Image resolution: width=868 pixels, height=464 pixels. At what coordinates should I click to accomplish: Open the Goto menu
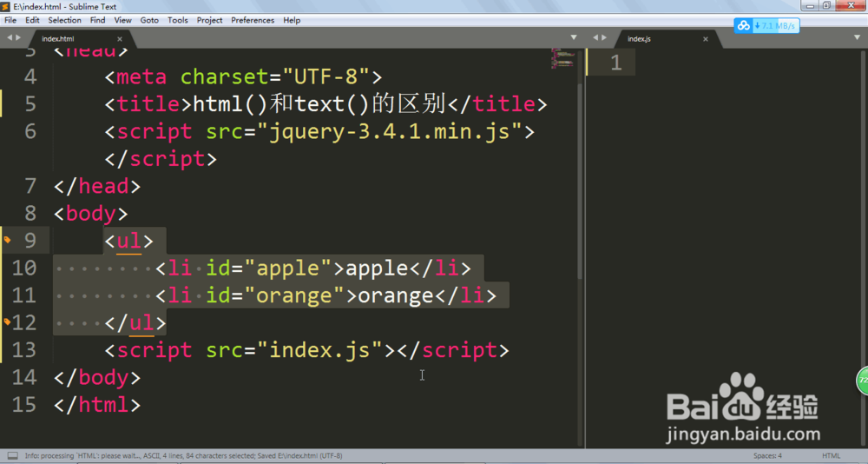(149, 20)
